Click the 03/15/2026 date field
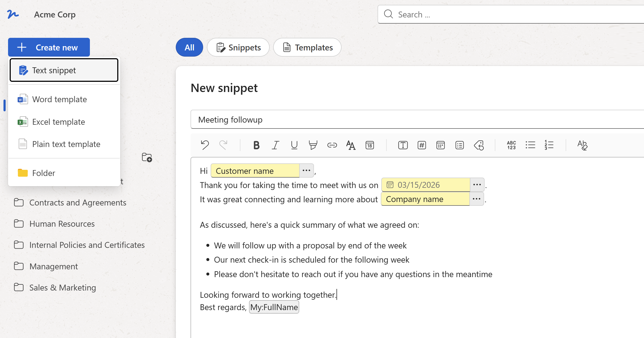The image size is (644, 338). tap(426, 185)
